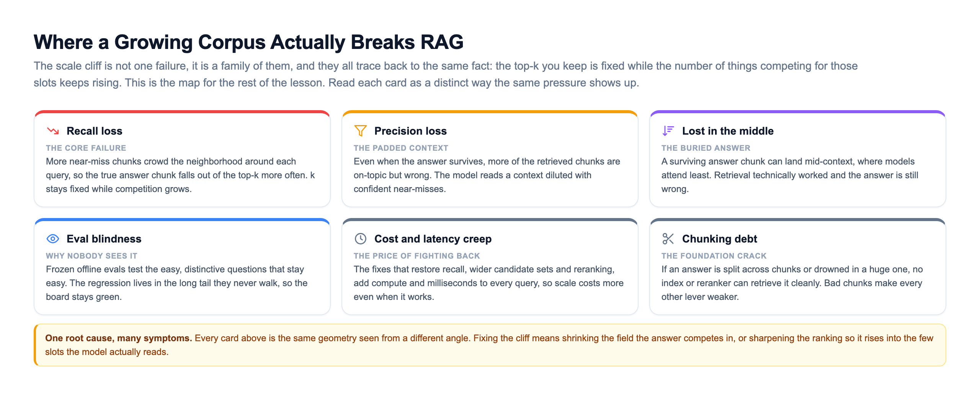The width and height of the screenshot is (980, 394).
Task: Select the Chunking debt card heading
Action: tap(720, 239)
